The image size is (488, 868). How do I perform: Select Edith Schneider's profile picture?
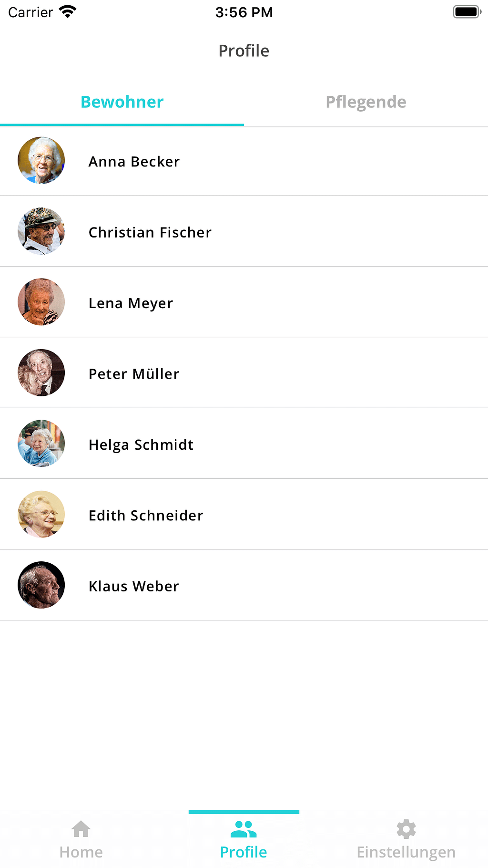point(41,514)
